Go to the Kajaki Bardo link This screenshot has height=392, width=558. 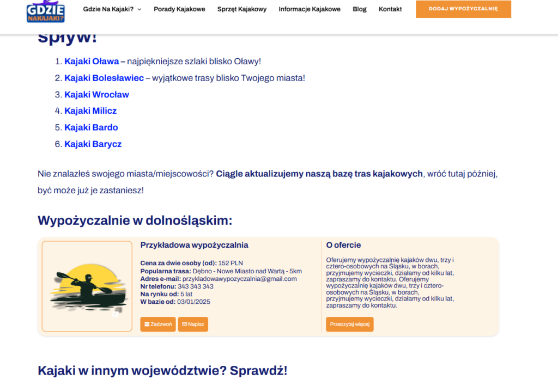pos(91,127)
